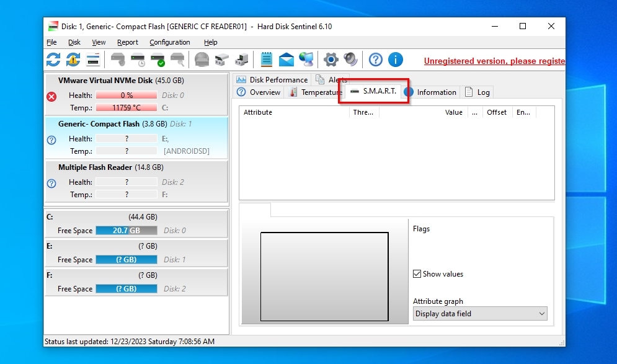The image size is (617, 364).
Task: Select the VMware Virtual NVMe Disk entry
Action: point(136,94)
